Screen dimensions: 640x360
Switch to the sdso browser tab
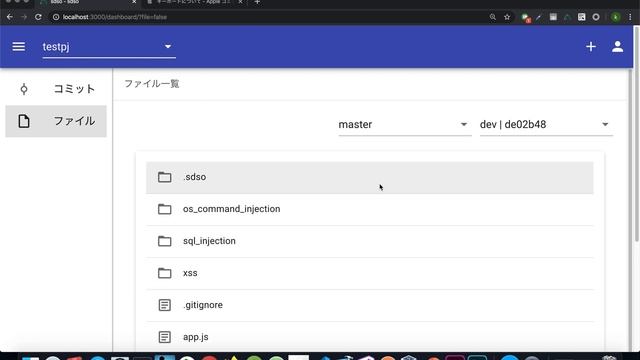[88, 2]
